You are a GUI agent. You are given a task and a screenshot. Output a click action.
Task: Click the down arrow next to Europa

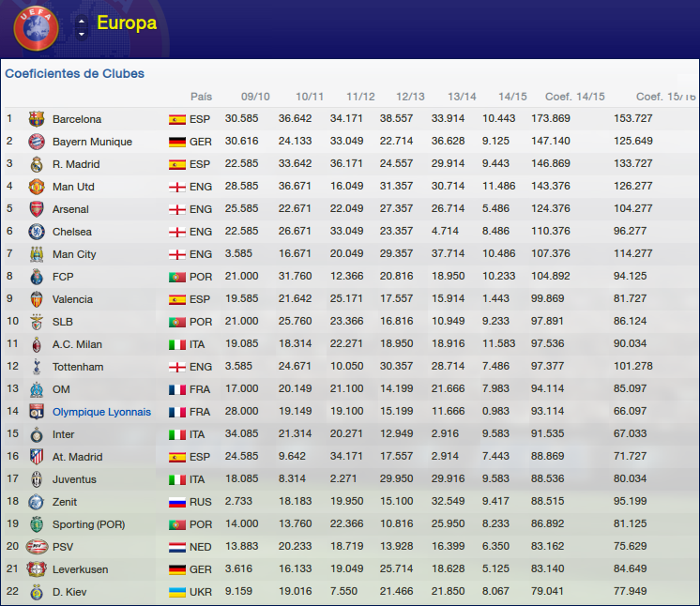pyautogui.click(x=82, y=34)
